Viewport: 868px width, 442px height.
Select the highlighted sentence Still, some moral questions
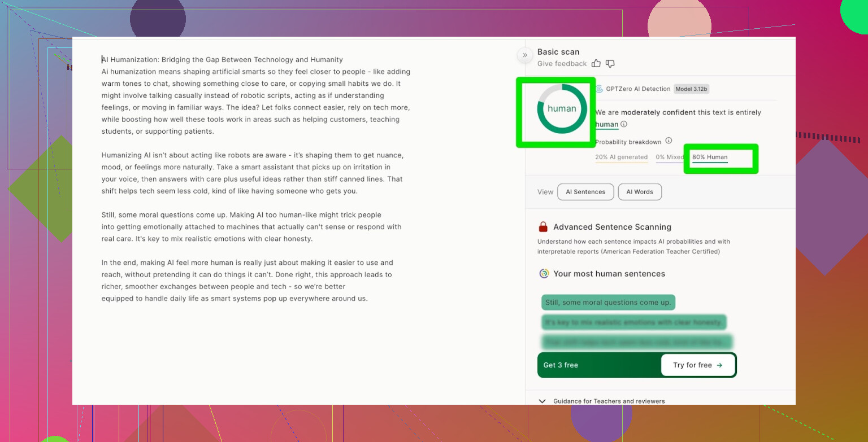[608, 303]
